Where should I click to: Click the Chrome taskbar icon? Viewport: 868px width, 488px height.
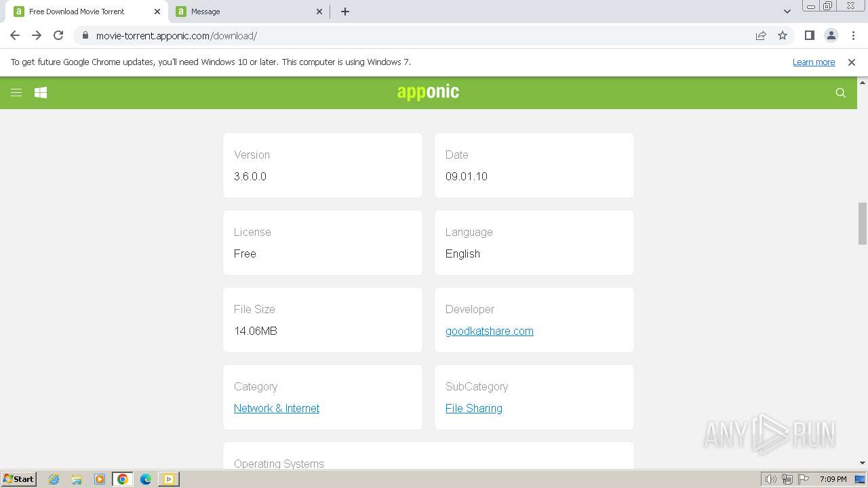click(x=123, y=479)
